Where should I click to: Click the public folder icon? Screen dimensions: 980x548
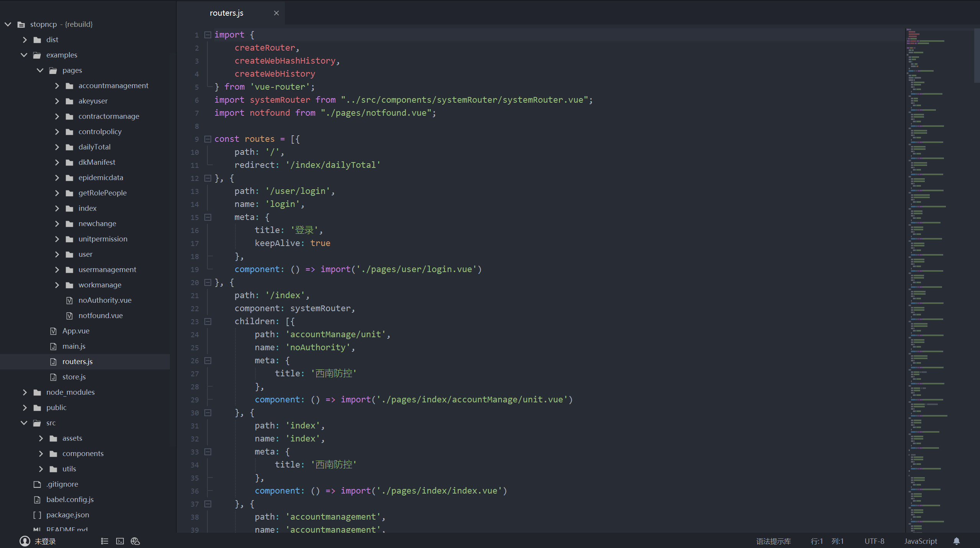pos(37,408)
